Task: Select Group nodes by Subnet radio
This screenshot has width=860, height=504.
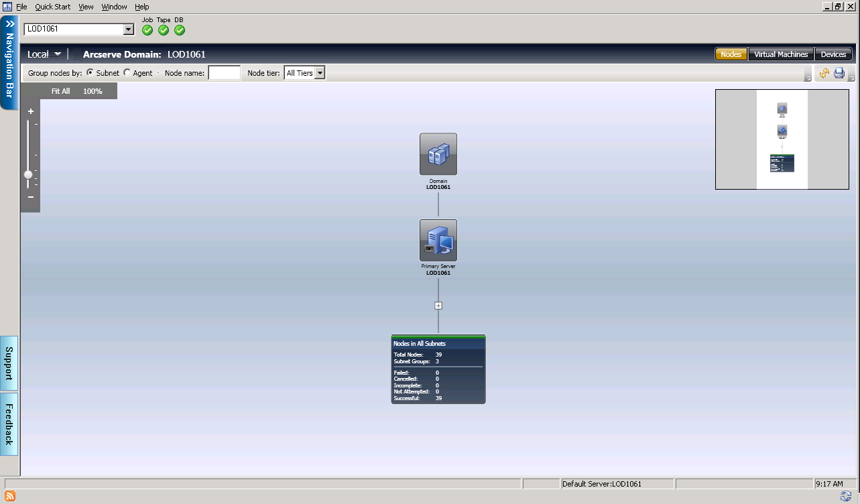Action: click(x=90, y=72)
